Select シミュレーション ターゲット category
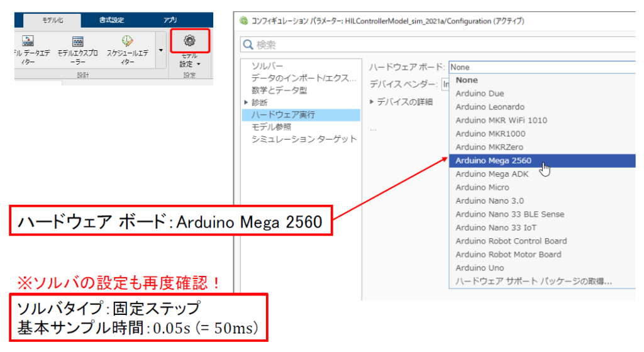 coord(304,139)
